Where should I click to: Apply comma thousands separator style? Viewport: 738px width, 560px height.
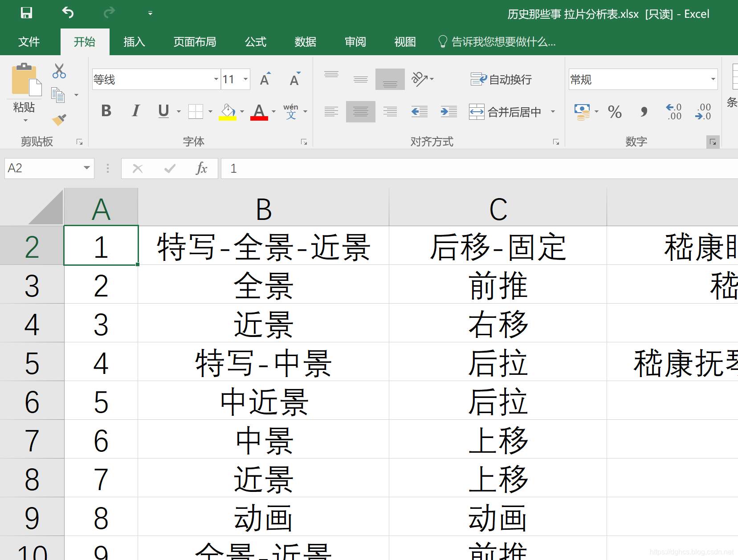[644, 112]
